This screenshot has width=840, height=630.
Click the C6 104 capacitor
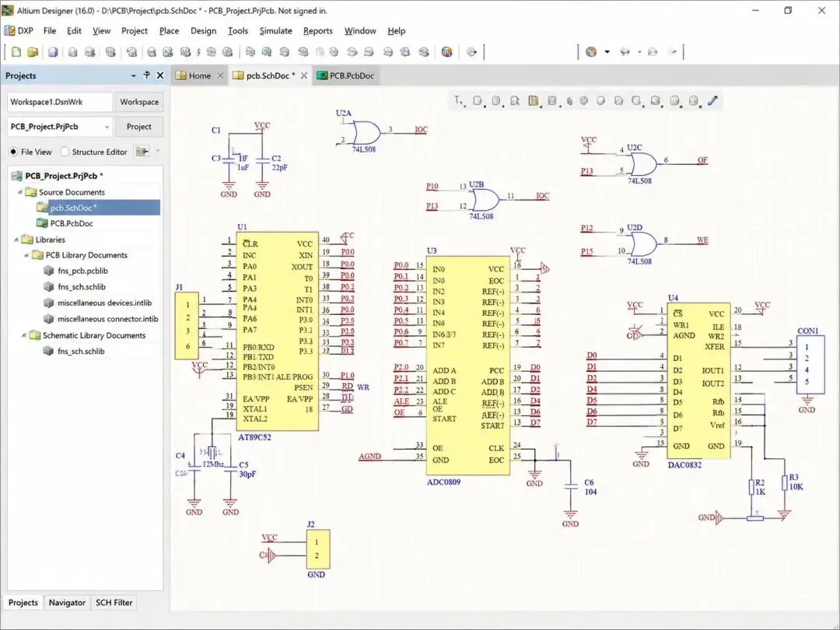pos(570,486)
